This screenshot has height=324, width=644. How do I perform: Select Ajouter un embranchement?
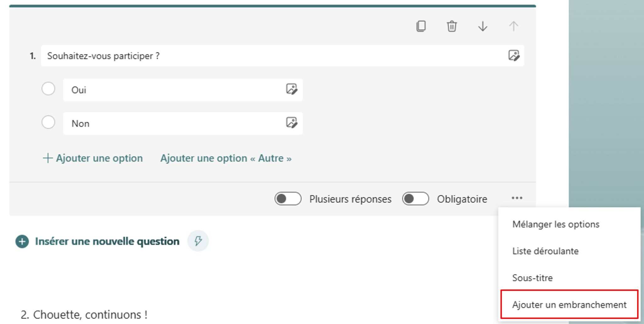click(x=569, y=305)
